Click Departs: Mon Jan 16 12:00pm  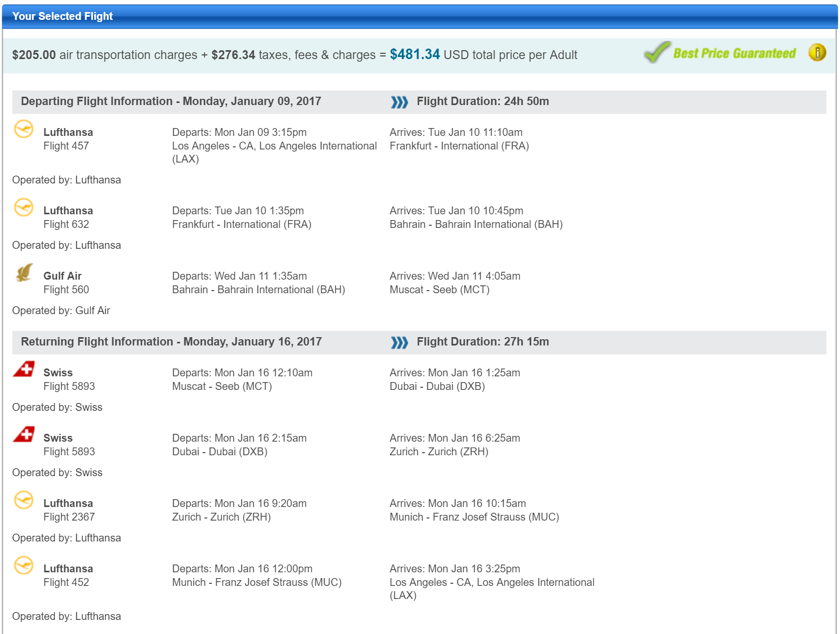pos(243,569)
